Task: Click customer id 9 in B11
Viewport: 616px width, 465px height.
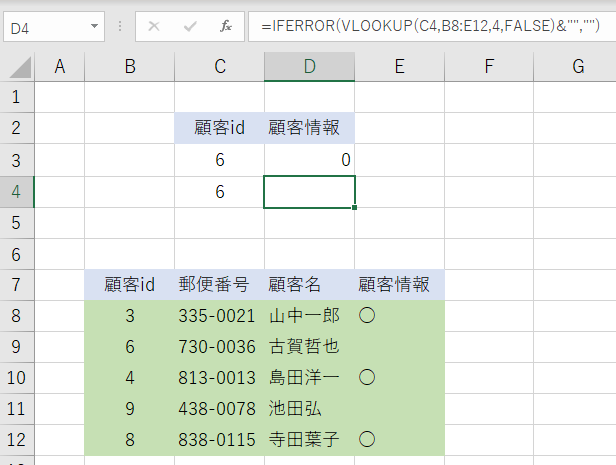Action: tap(130, 409)
